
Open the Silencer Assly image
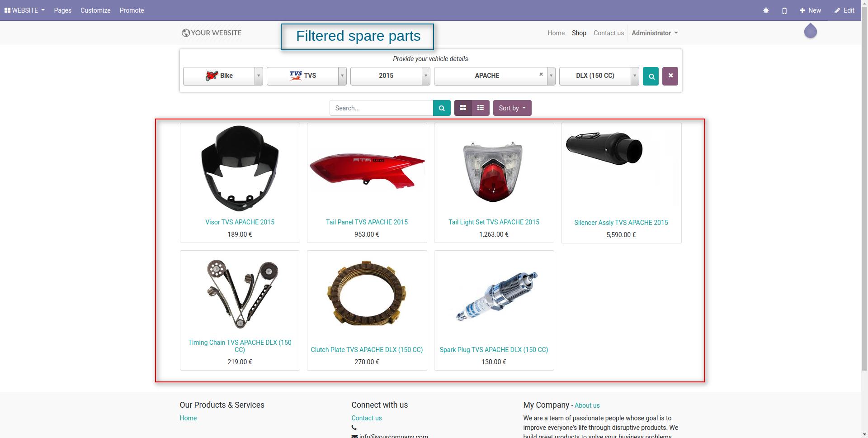click(604, 148)
